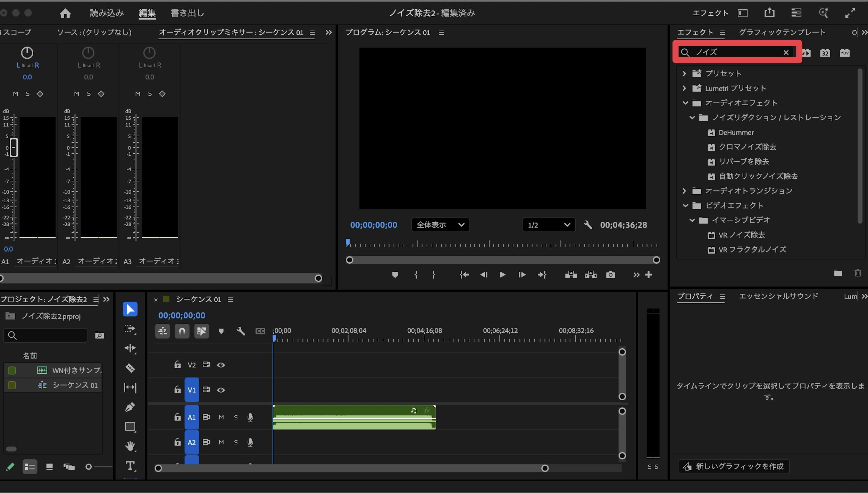Viewport: 868px width, 493px height.
Task: Switch to the 書き出し tab
Action: (187, 13)
